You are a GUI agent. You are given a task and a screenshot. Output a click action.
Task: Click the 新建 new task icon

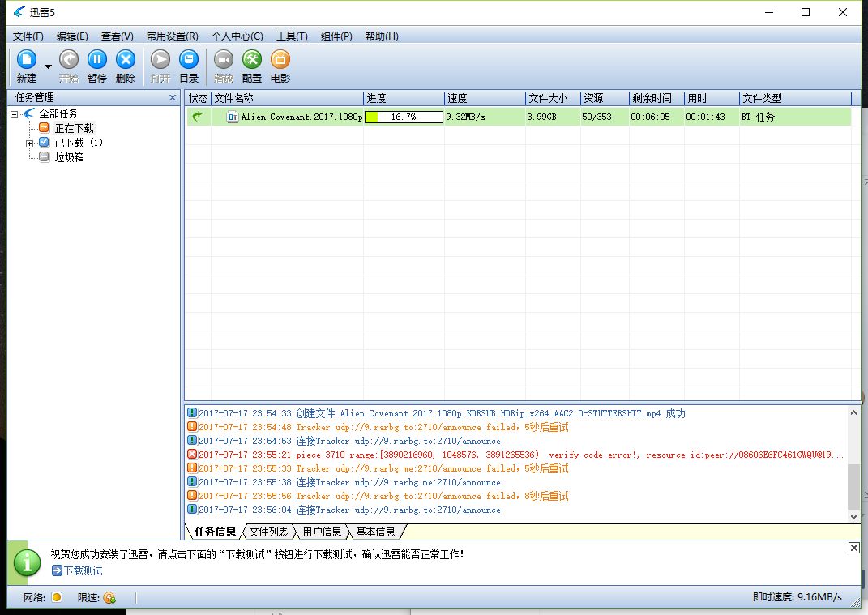click(x=27, y=60)
